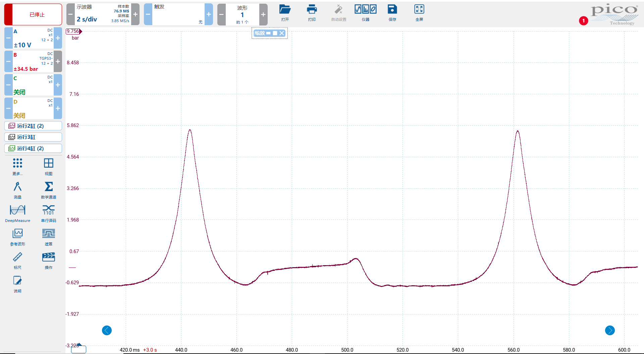The width and height of the screenshot is (644, 354).
Task: Click the trigger minus button
Action: tap(148, 14)
